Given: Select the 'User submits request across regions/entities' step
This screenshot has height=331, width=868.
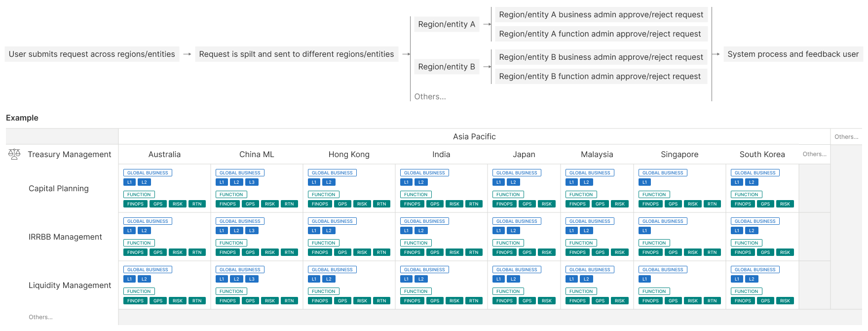Looking at the screenshot, I should 92,54.
